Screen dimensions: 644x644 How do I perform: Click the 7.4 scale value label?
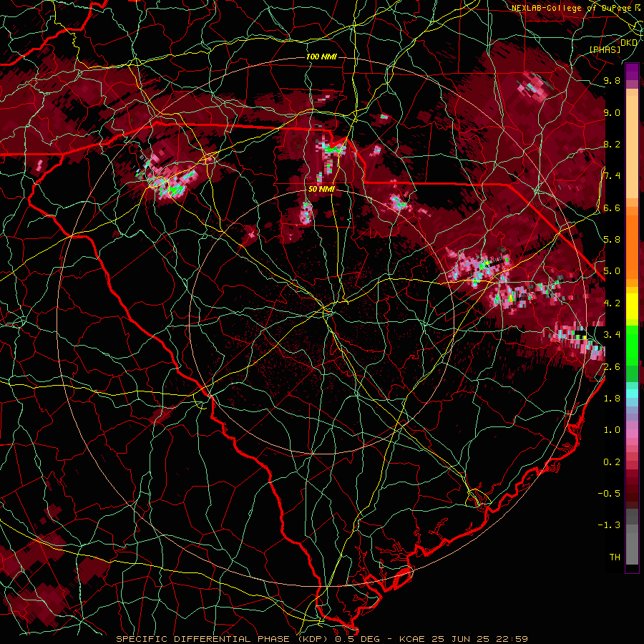pyautogui.click(x=612, y=176)
